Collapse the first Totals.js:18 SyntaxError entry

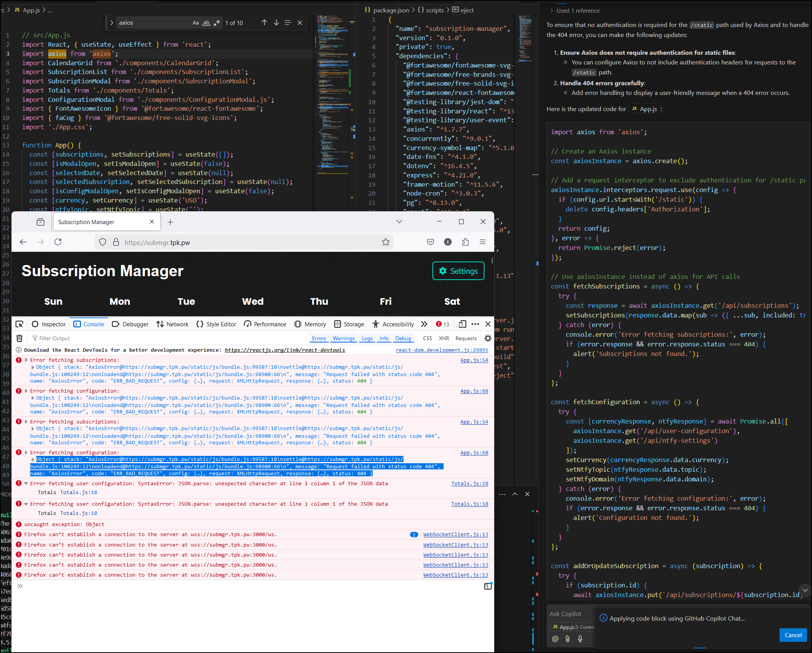pos(26,483)
